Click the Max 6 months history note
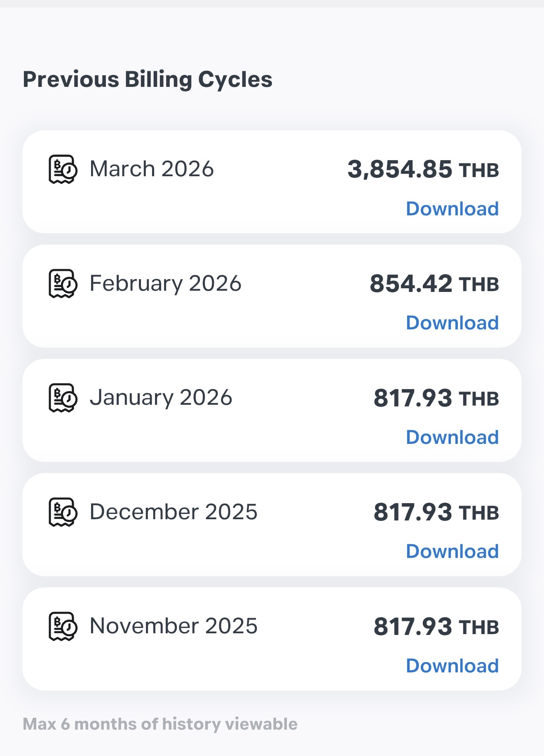Image resolution: width=544 pixels, height=756 pixels. point(160,724)
